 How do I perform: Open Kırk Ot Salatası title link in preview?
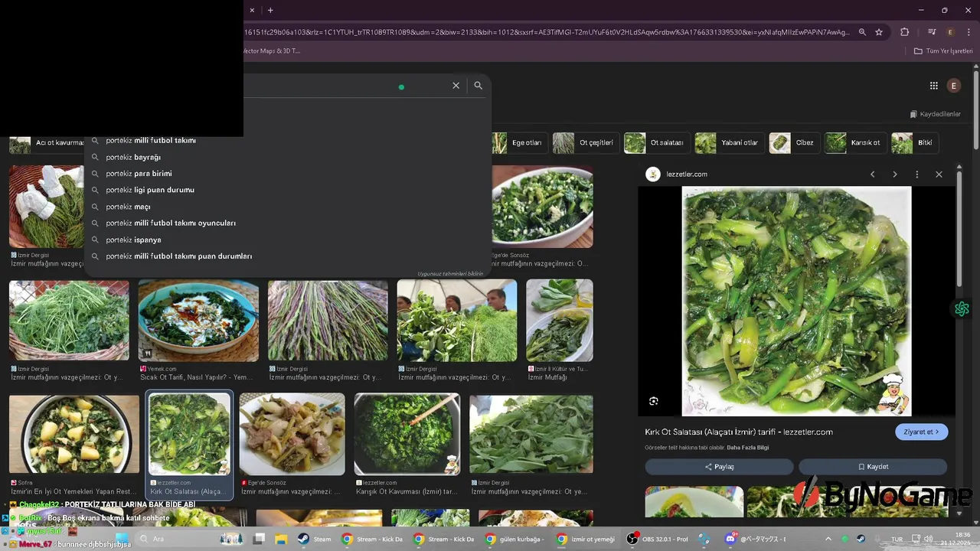click(739, 432)
